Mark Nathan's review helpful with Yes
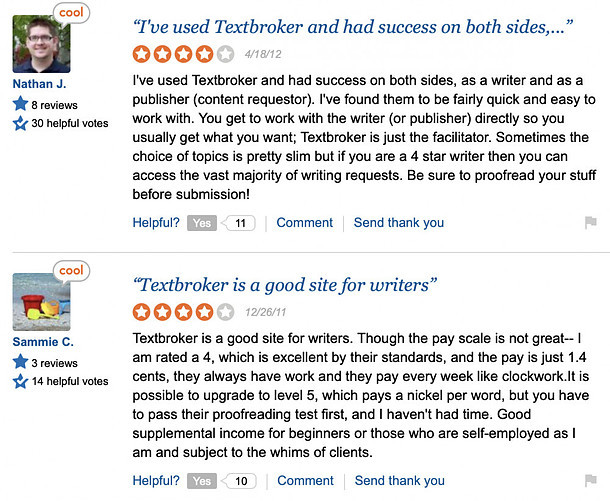Viewport: 610px width, 501px height. pos(202,223)
